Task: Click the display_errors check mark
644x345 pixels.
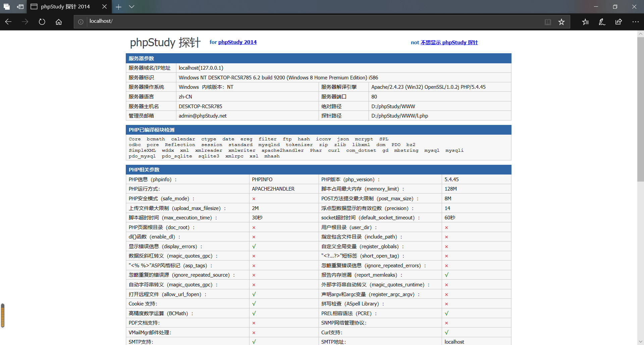Action: pos(254,247)
